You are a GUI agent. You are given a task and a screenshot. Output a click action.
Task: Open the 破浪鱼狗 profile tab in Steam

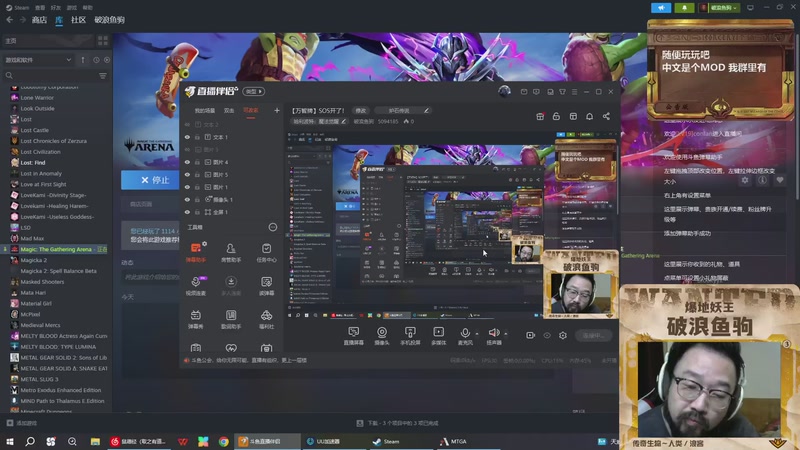tap(110, 20)
